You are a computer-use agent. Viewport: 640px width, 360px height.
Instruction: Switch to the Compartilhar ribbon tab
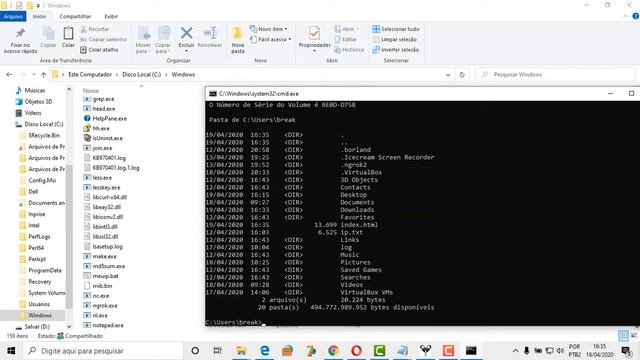75,16
